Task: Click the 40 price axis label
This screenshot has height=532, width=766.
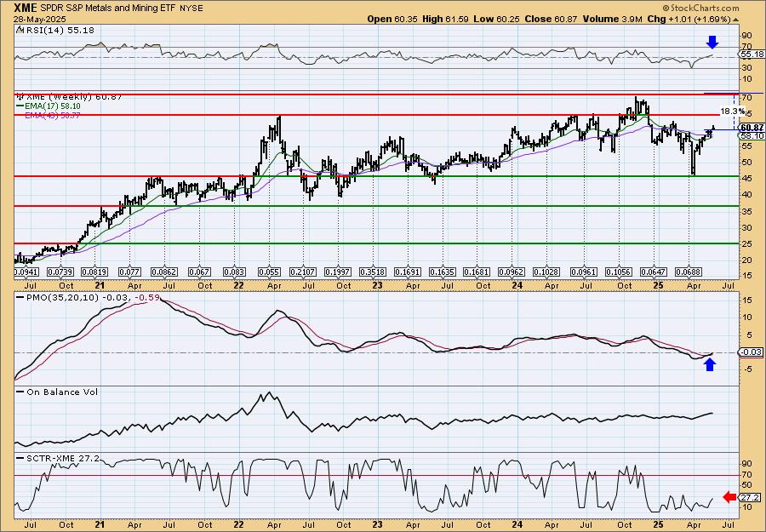Action: point(746,194)
